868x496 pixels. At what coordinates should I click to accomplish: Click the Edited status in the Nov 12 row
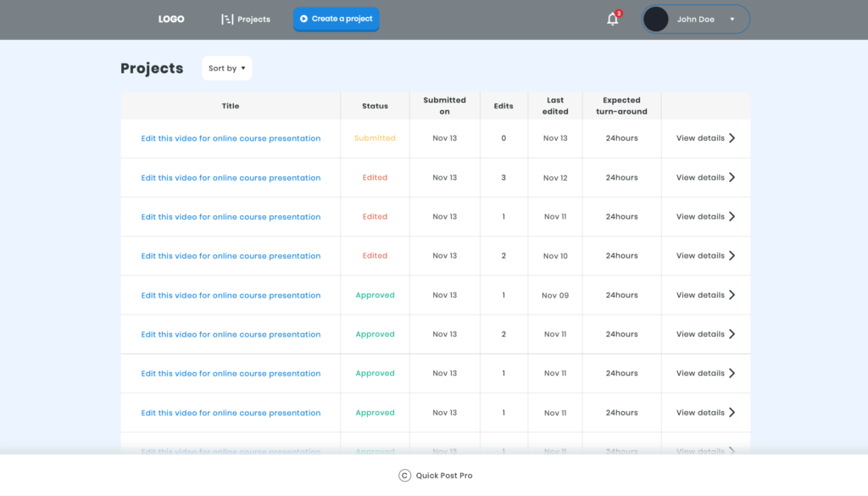375,178
